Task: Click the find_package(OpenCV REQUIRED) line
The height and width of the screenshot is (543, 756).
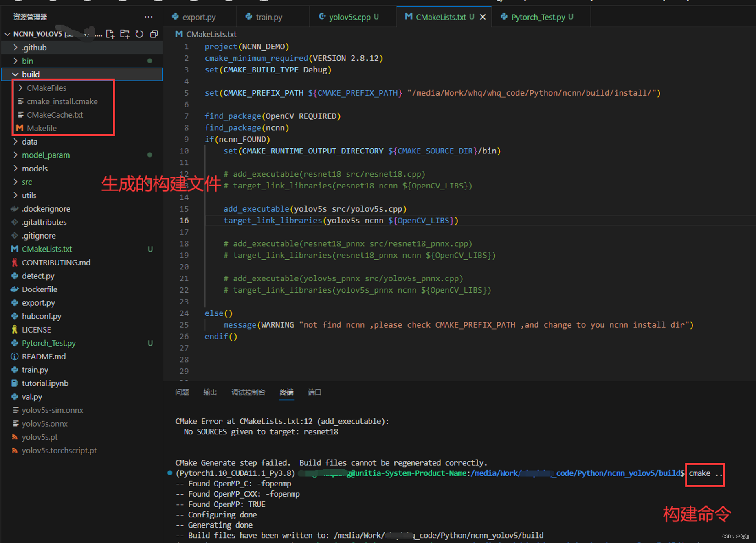Action: (x=273, y=116)
